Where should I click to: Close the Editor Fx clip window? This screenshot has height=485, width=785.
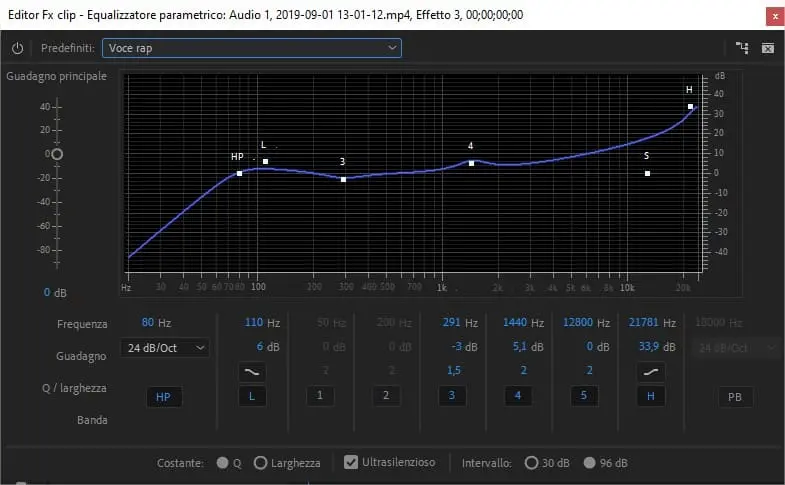point(775,16)
